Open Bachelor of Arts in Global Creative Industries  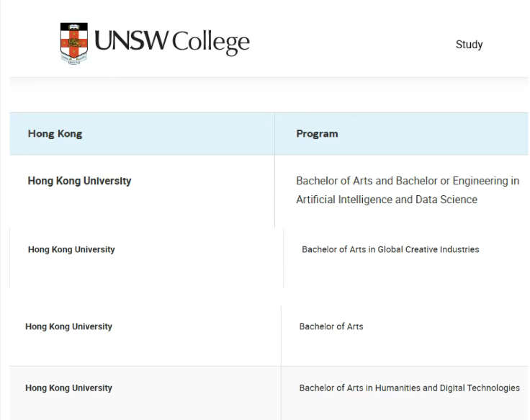[390, 250]
